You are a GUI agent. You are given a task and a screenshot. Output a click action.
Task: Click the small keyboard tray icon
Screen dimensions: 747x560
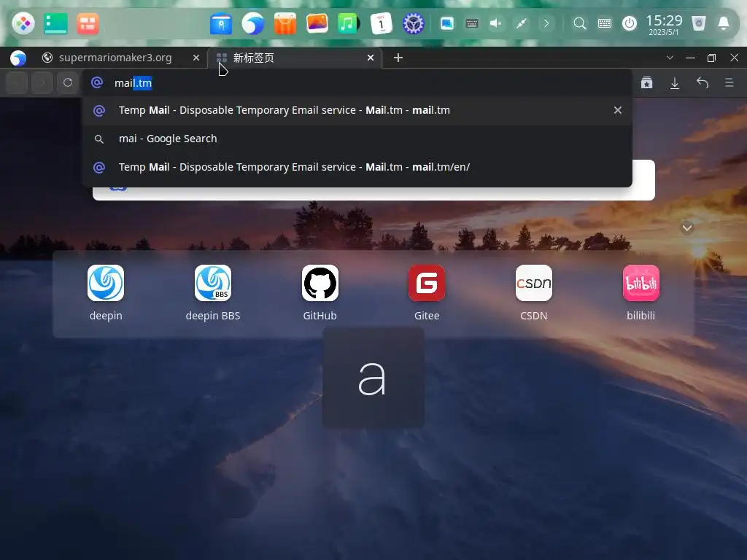472,23
